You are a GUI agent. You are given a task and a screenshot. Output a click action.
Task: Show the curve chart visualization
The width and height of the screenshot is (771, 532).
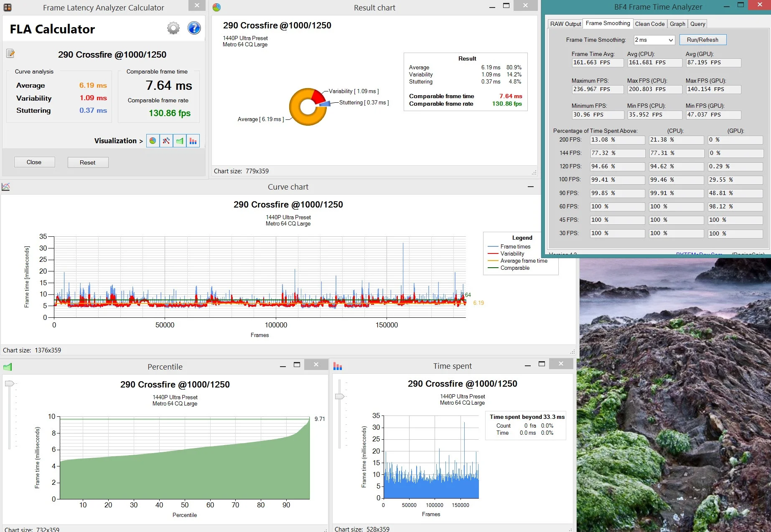click(166, 141)
